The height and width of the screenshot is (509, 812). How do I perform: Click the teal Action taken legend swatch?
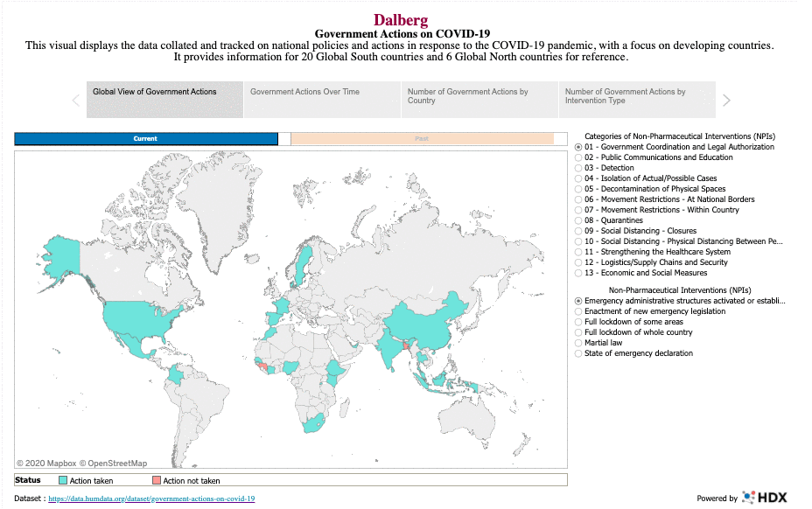pyautogui.click(x=62, y=480)
